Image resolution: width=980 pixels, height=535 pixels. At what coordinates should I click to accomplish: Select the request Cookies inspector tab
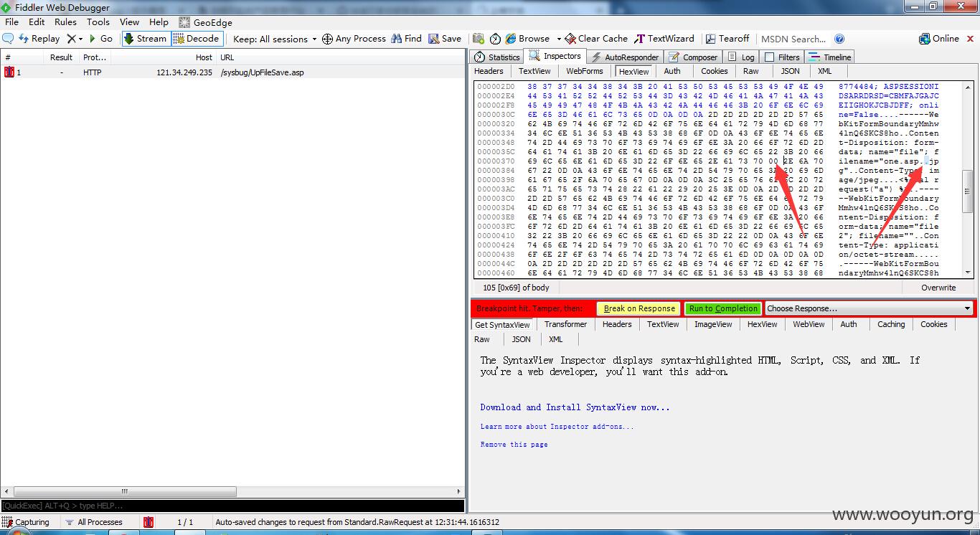coord(715,71)
